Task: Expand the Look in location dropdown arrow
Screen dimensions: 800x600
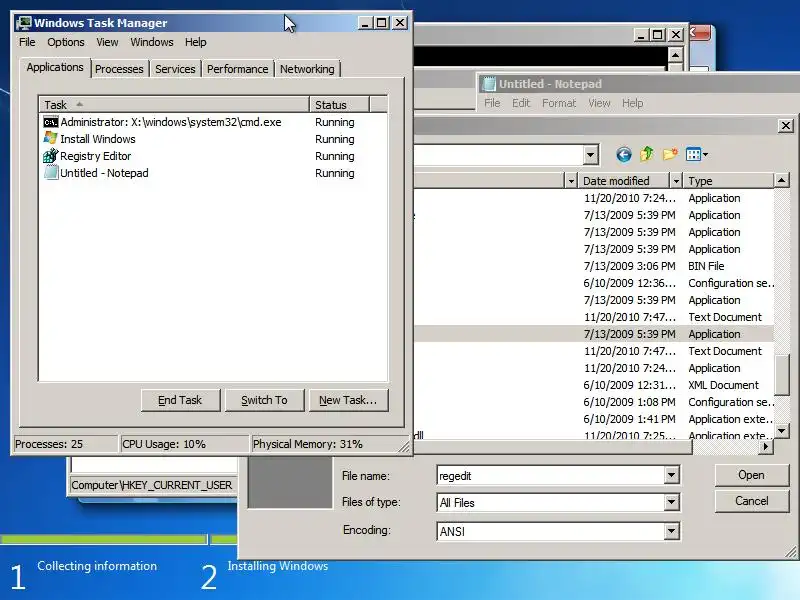Action: point(590,154)
